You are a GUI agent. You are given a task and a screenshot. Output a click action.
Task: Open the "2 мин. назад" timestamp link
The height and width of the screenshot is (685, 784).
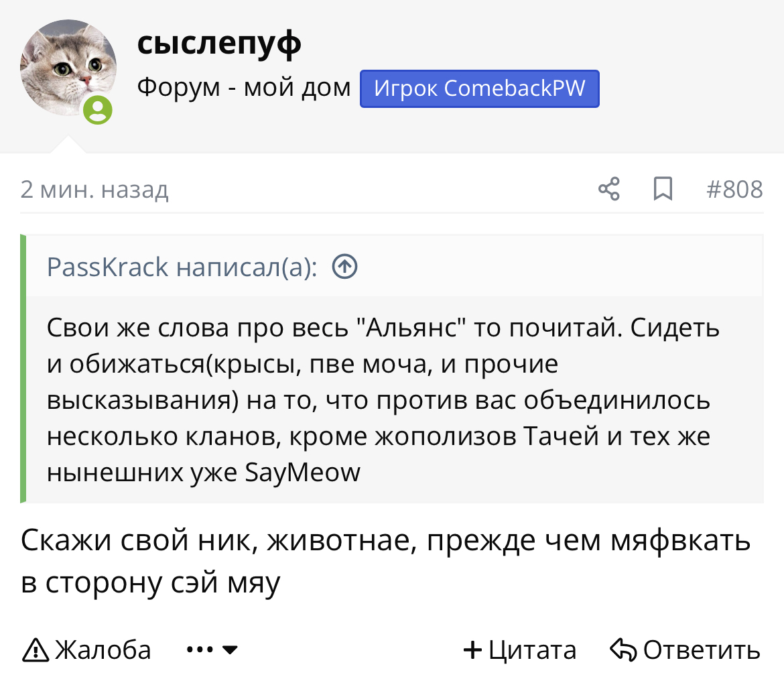pos(94,190)
